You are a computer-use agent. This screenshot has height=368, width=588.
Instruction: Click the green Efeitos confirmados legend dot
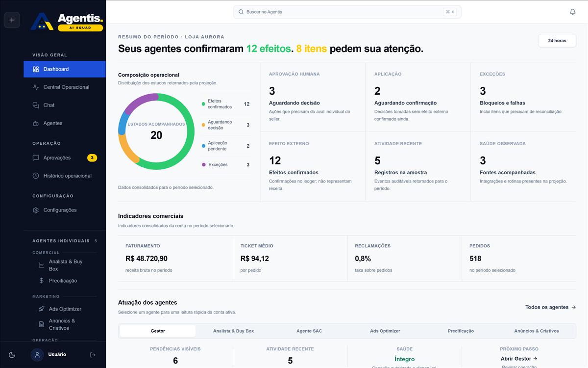point(203,104)
